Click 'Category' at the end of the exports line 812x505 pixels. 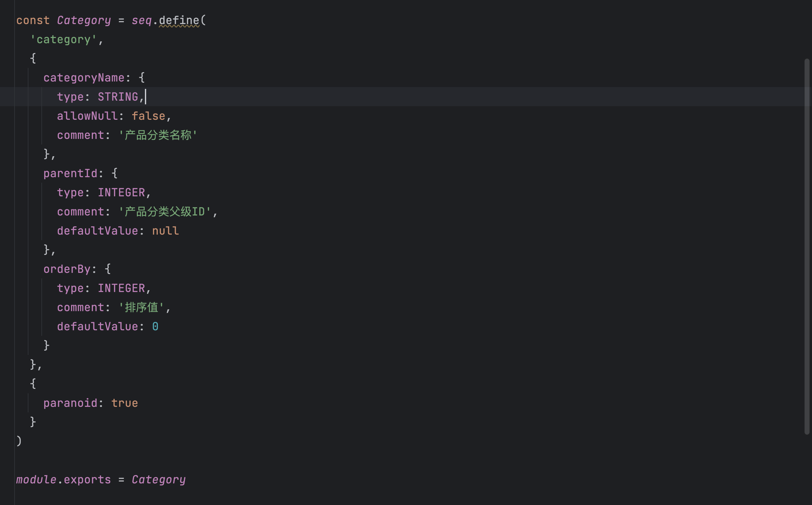[x=159, y=480]
